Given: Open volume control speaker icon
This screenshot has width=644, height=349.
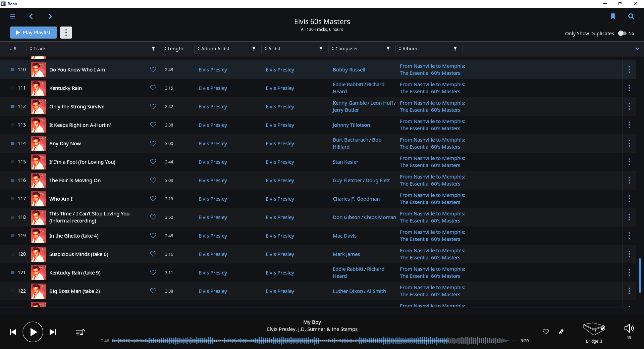Looking at the screenshot, I should 629,328.
